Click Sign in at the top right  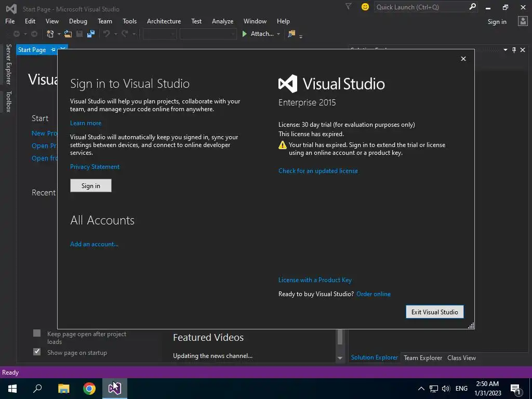point(497,22)
